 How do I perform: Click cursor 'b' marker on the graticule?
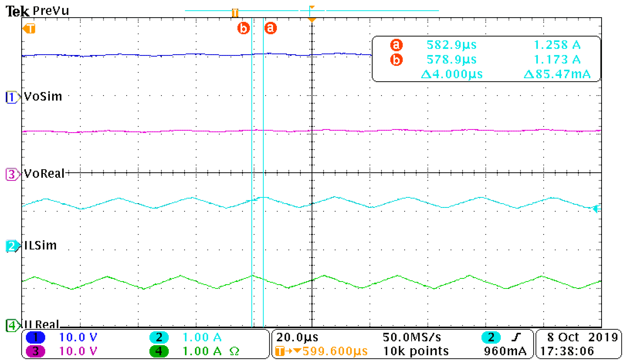pyautogui.click(x=243, y=28)
